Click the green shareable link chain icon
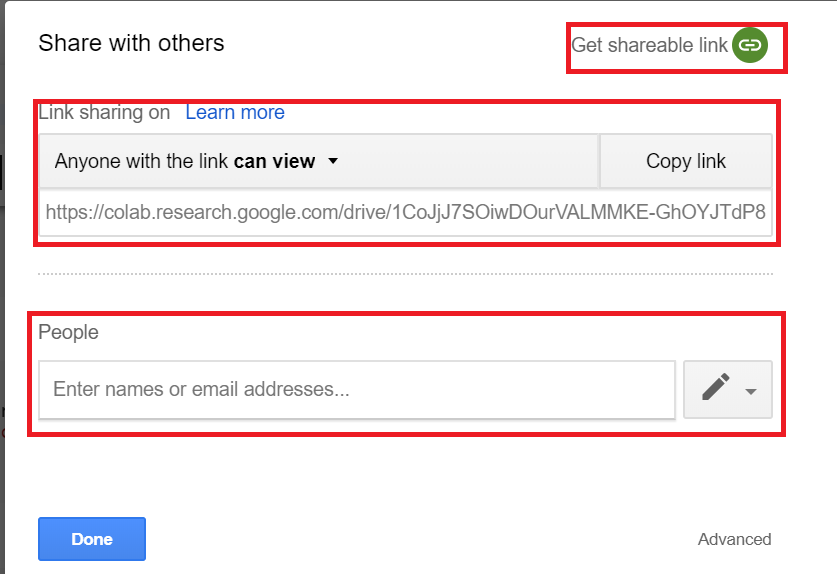Image resolution: width=837 pixels, height=574 pixels. point(749,45)
